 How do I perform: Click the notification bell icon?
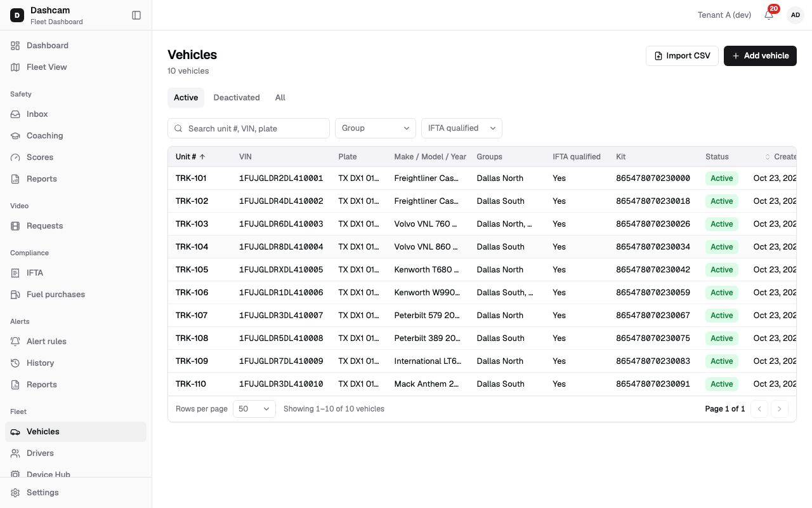point(769,15)
